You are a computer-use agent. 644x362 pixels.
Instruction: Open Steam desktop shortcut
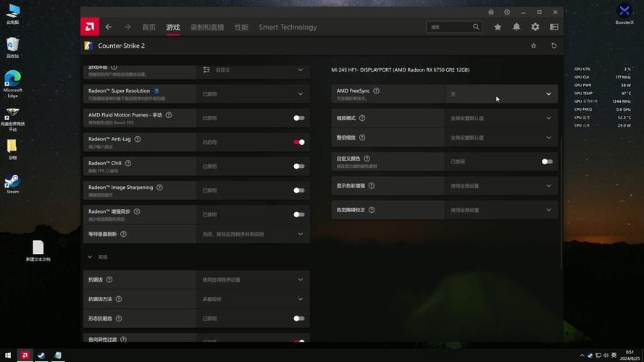tap(12, 184)
